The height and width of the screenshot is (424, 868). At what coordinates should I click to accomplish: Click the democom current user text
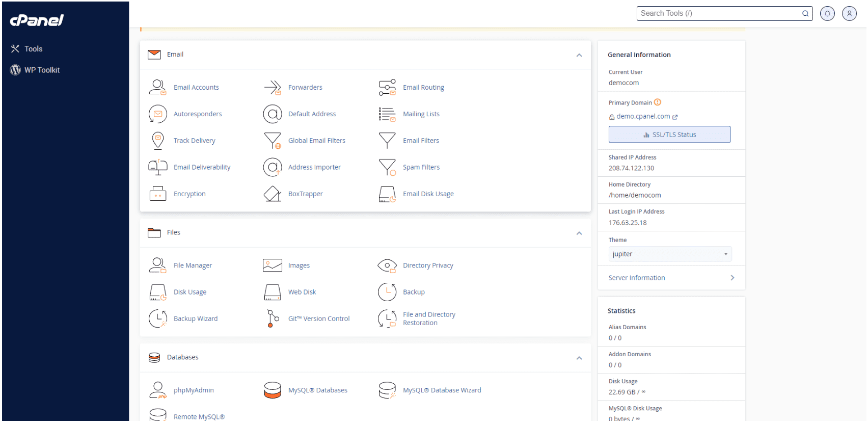point(623,83)
